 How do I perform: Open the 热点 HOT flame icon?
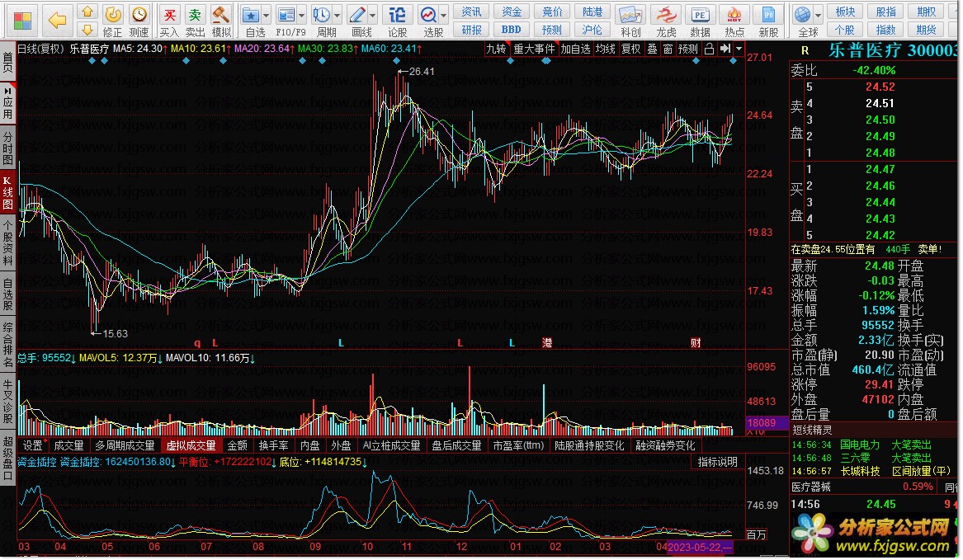coord(734,15)
